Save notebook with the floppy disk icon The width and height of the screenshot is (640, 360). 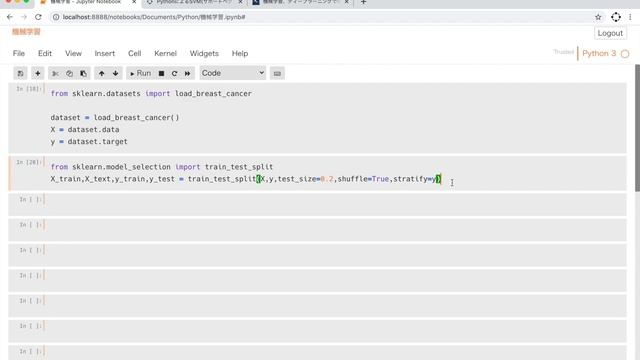pos(20,73)
